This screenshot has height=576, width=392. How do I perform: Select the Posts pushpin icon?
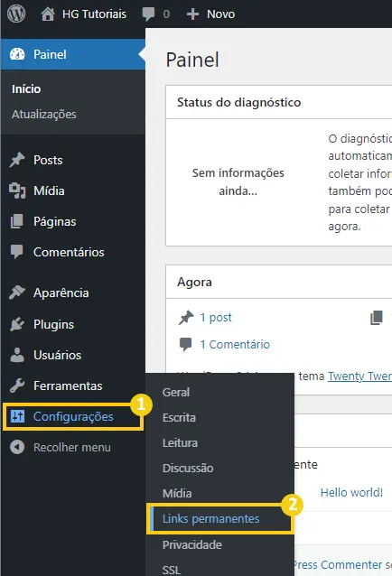coord(17,160)
